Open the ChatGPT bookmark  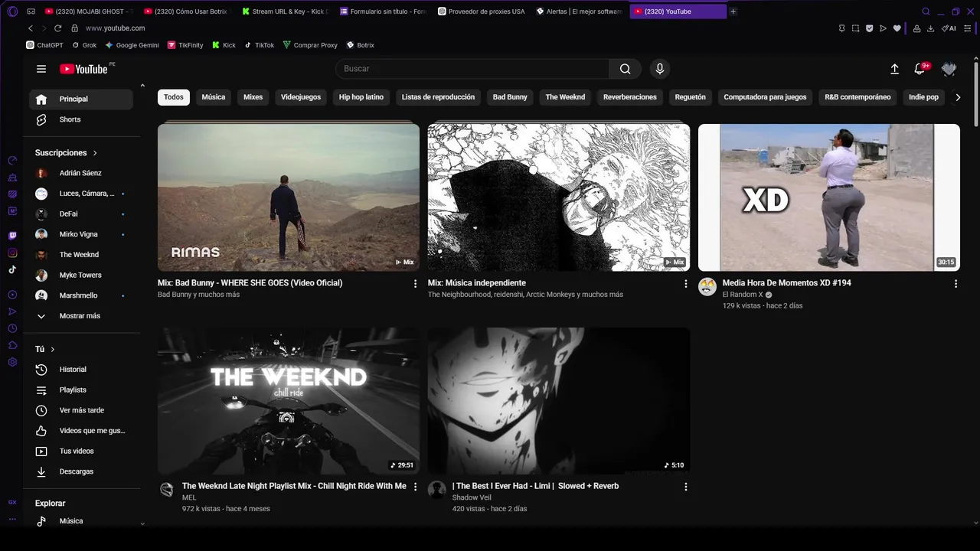click(44, 45)
